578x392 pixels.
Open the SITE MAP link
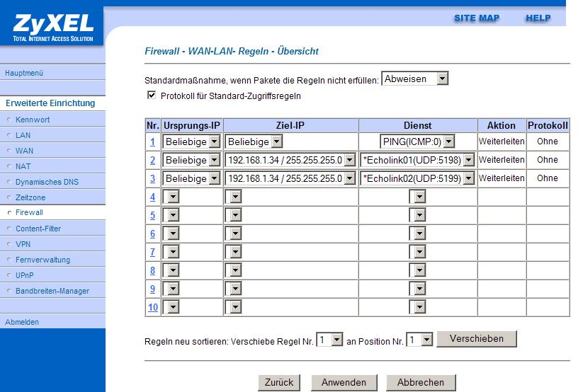click(x=477, y=18)
